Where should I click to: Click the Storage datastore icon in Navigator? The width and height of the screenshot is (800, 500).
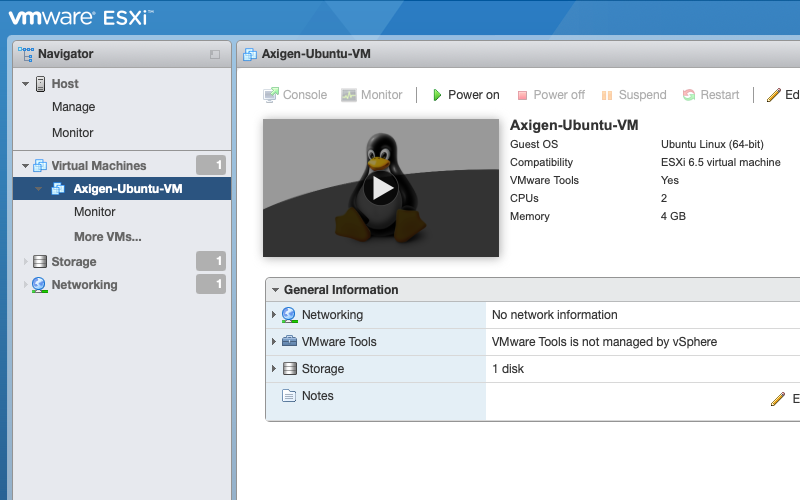(40, 262)
